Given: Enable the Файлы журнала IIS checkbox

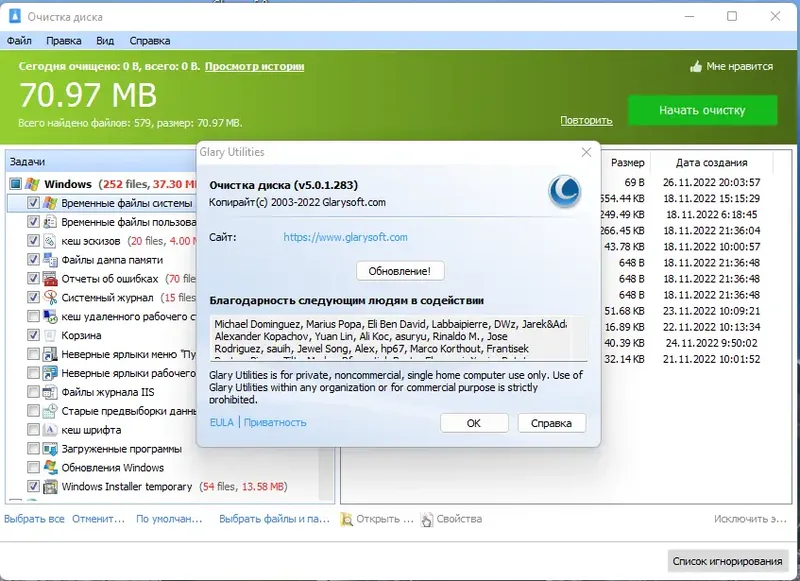Looking at the screenshot, I should click(31, 391).
